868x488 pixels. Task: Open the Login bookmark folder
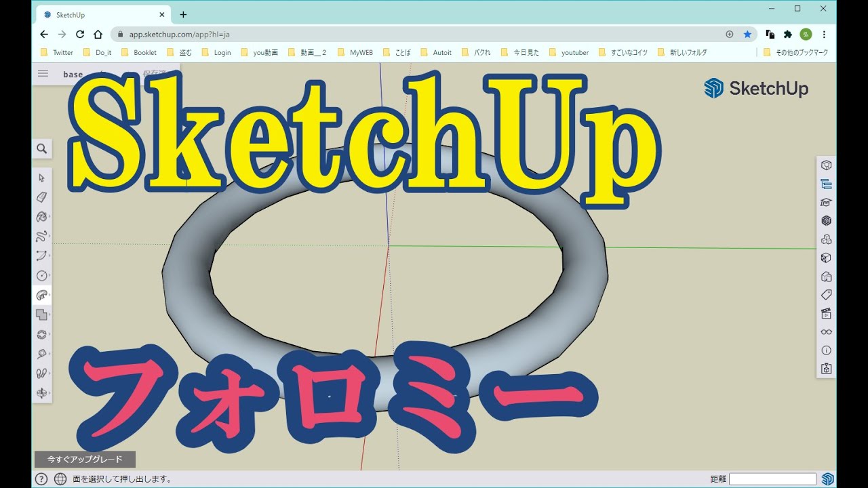[216, 52]
